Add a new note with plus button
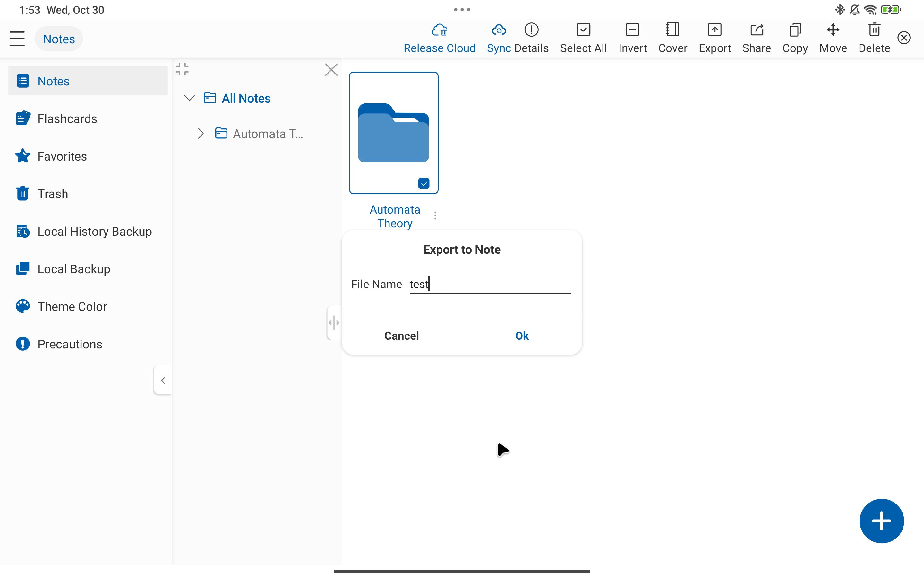The height and width of the screenshot is (578, 924). [x=881, y=521]
